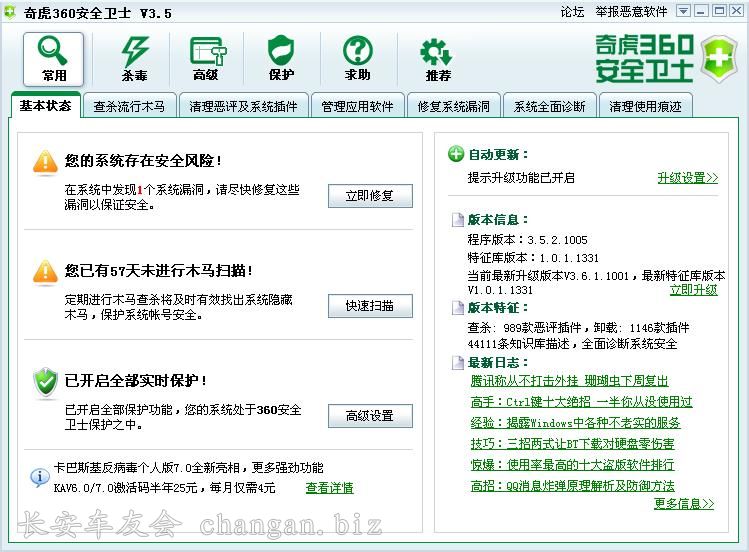Open the 求助 question mark icon
Image resolution: width=749 pixels, height=552 pixels.
click(x=358, y=59)
